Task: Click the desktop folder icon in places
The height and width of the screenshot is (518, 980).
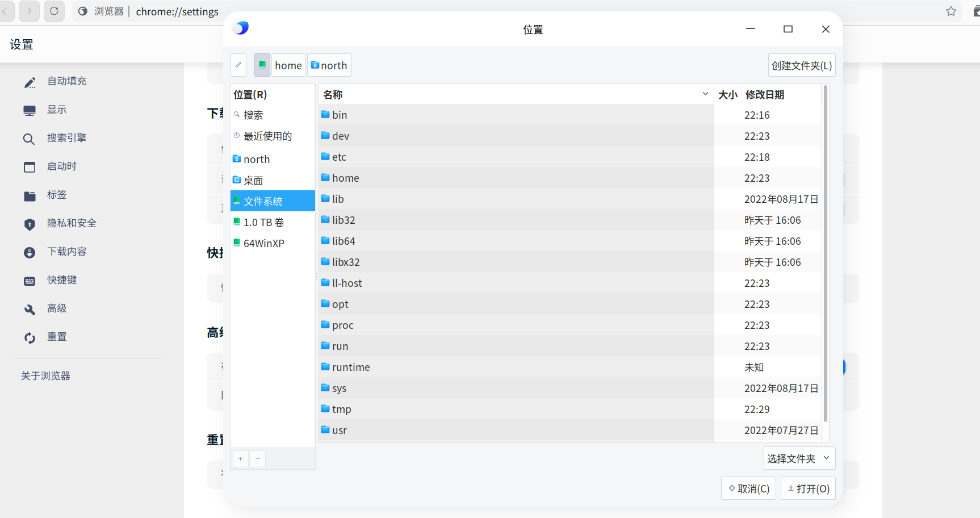Action: tap(237, 180)
